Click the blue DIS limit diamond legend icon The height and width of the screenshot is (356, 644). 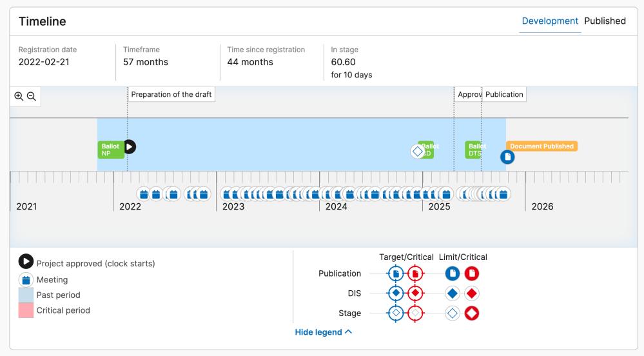click(453, 293)
